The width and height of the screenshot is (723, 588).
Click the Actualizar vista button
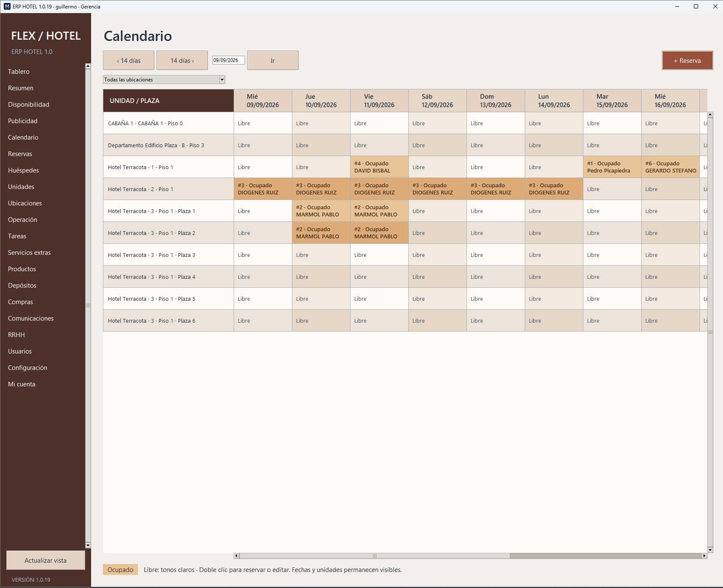pos(46,561)
